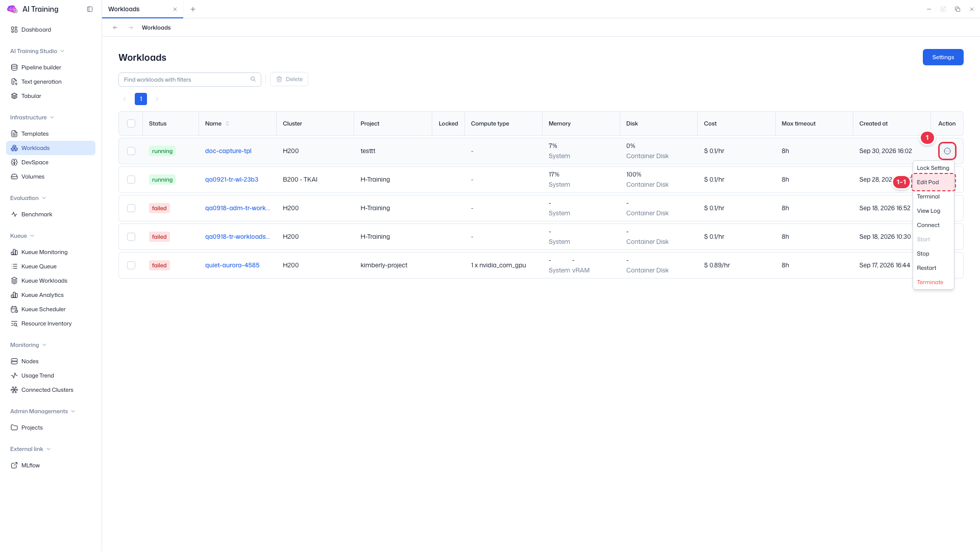Click the blue Settings button
980x551 pixels.
pyautogui.click(x=943, y=57)
